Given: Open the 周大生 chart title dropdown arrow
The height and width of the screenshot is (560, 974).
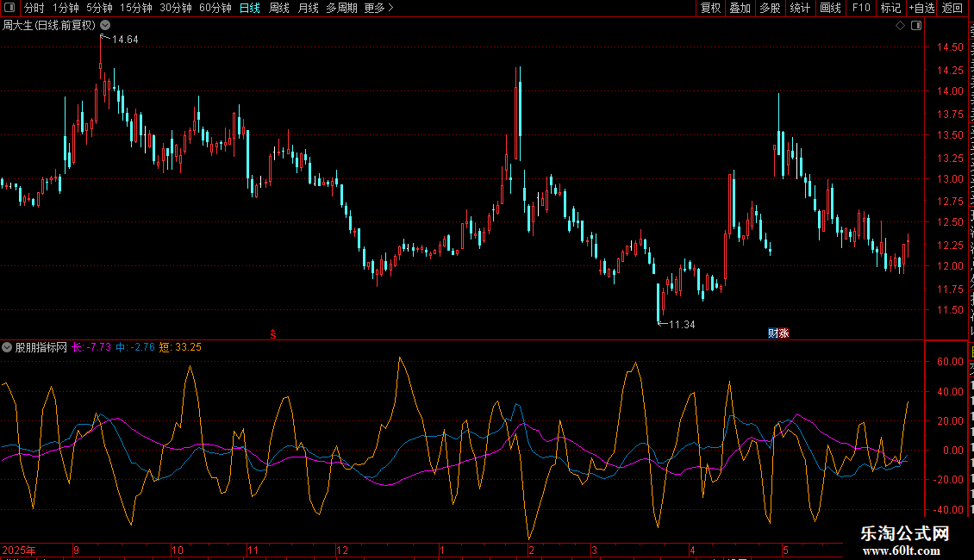Looking at the screenshot, I should (x=106, y=26).
